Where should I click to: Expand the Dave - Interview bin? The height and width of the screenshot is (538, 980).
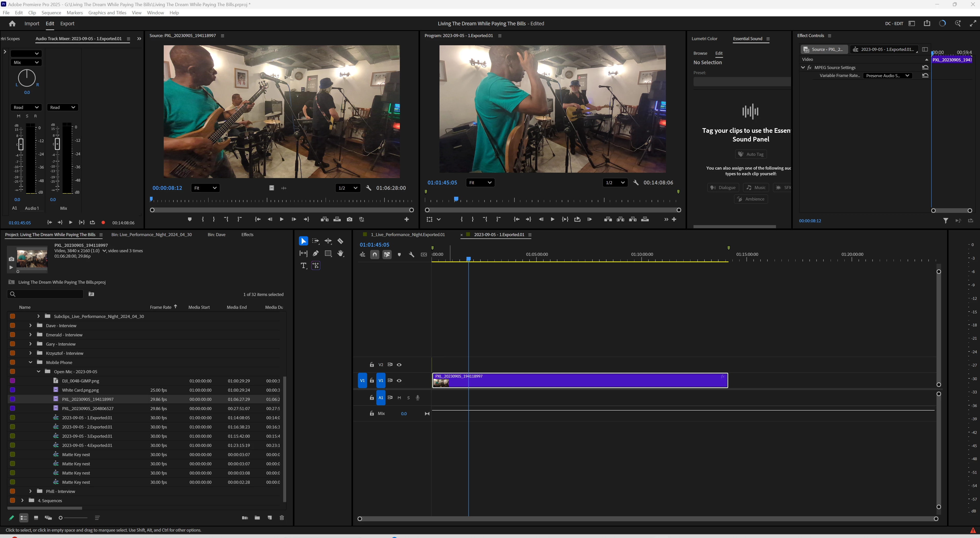[x=30, y=326]
